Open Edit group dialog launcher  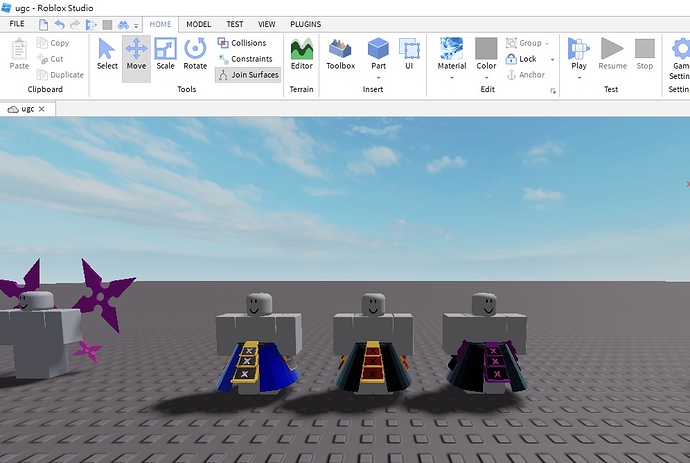pos(553,91)
